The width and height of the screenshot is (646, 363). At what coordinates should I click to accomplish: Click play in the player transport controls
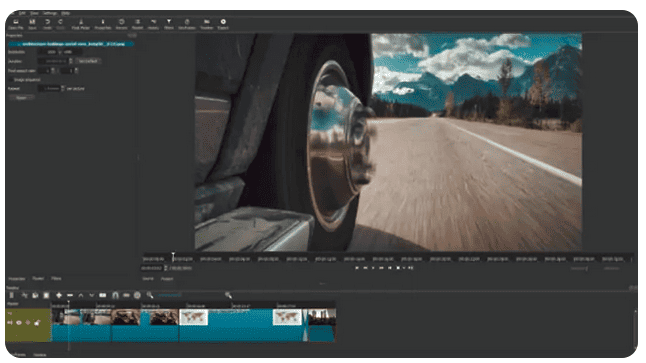click(373, 268)
